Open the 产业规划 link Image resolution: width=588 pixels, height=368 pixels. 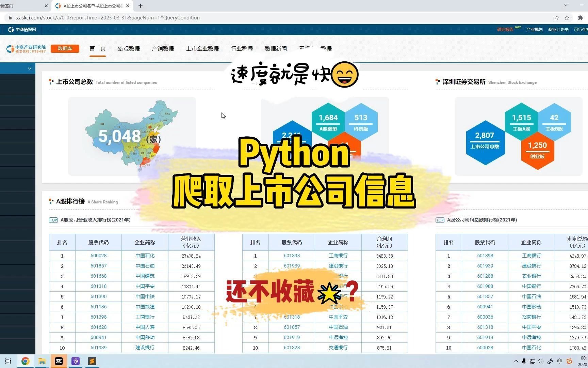tap(534, 30)
